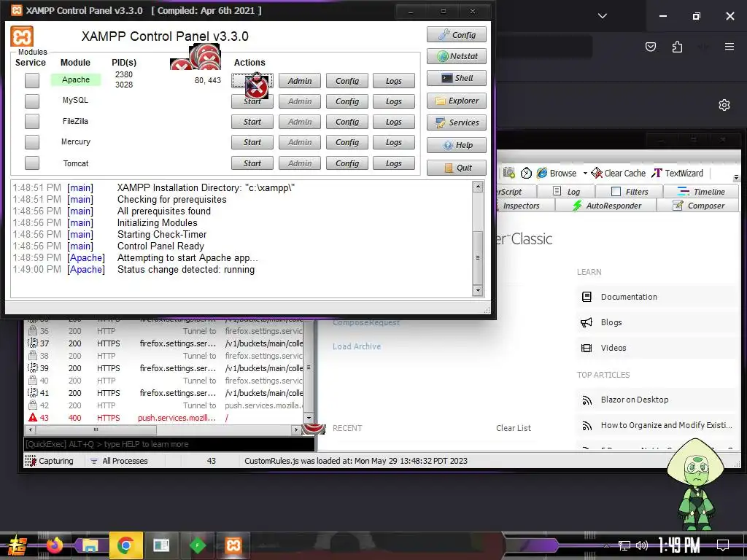The height and width of the screenshot is (560, 747).
Task: Toggle the Mercury service checkbox
Action: (32, 142)
